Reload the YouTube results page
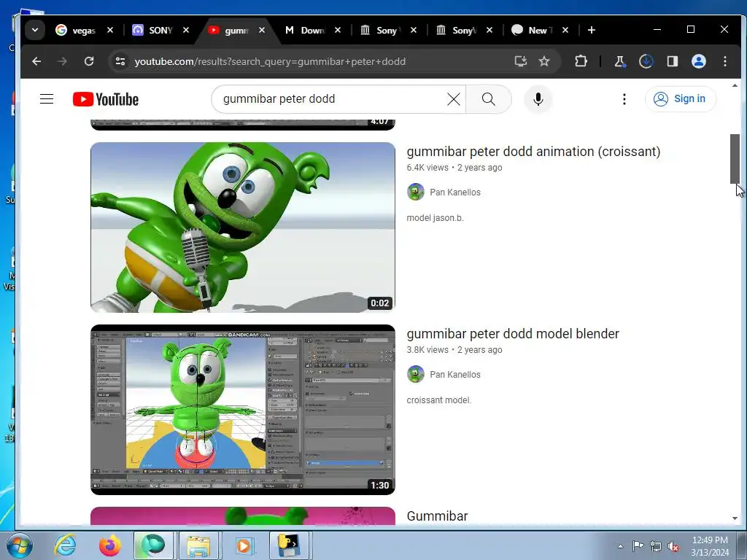The height and width of the screenshot is (560, 747). (89, 61)
